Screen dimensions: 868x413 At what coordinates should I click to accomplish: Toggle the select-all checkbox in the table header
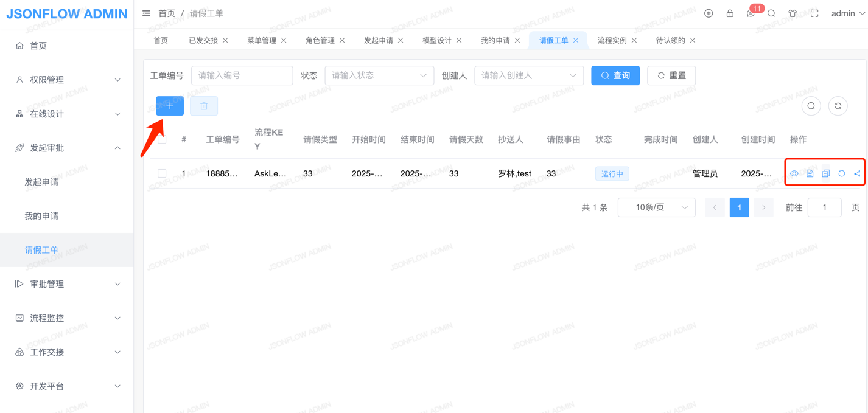click(x=162, y=139)
